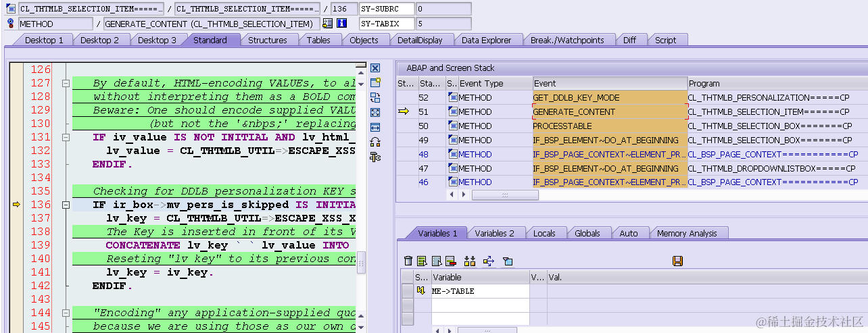Open the Memory Analysis tab

pyautogui.click(x=687, y=233)
